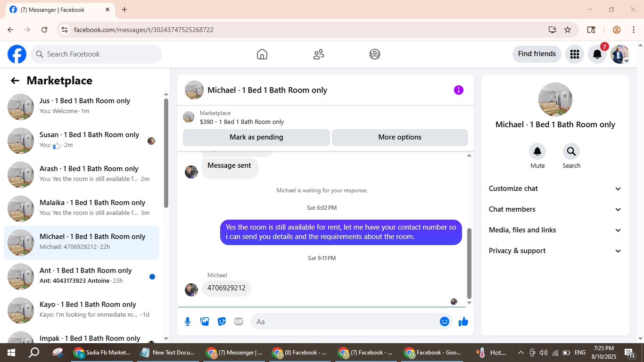Expand Media, files and links section

point(555,230)
